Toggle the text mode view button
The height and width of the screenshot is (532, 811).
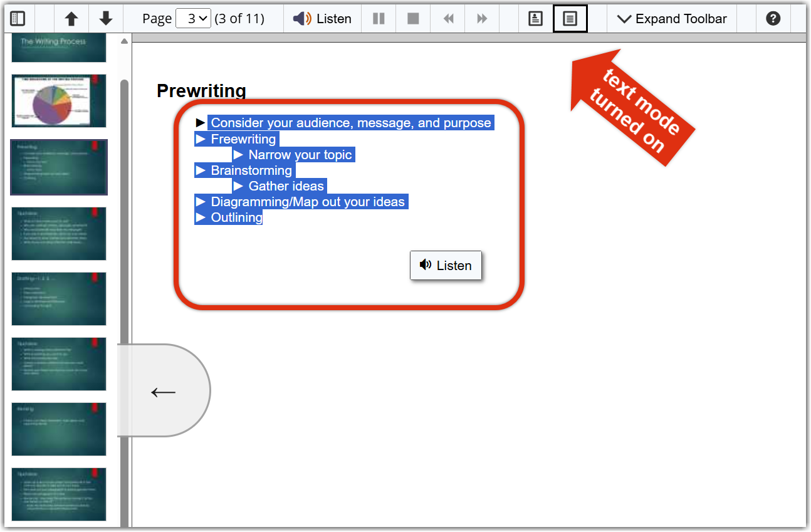(570, 19)
